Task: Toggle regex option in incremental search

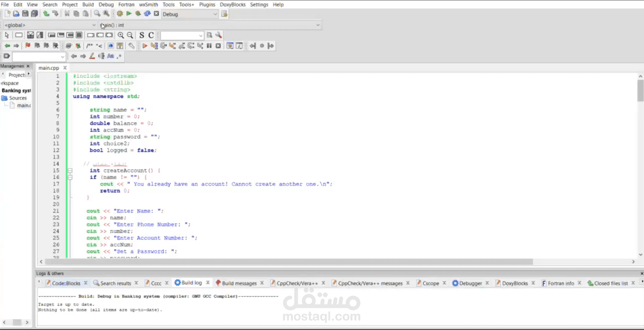Action: [x=119, y=56]
